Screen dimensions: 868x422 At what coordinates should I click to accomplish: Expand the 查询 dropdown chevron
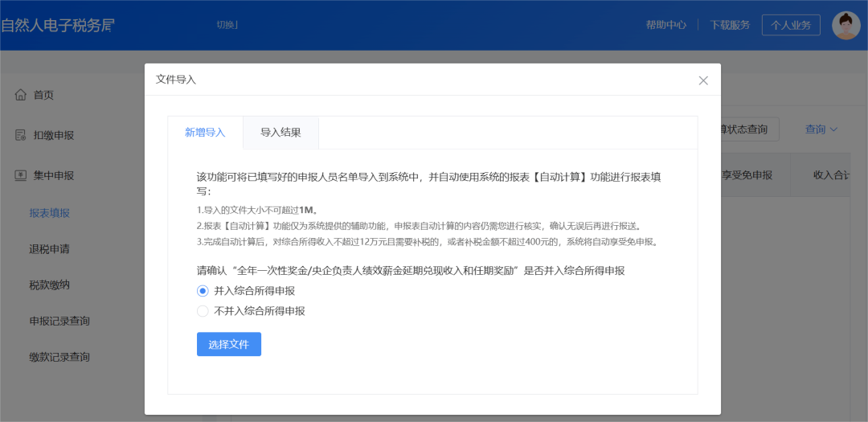pos(833,129)
